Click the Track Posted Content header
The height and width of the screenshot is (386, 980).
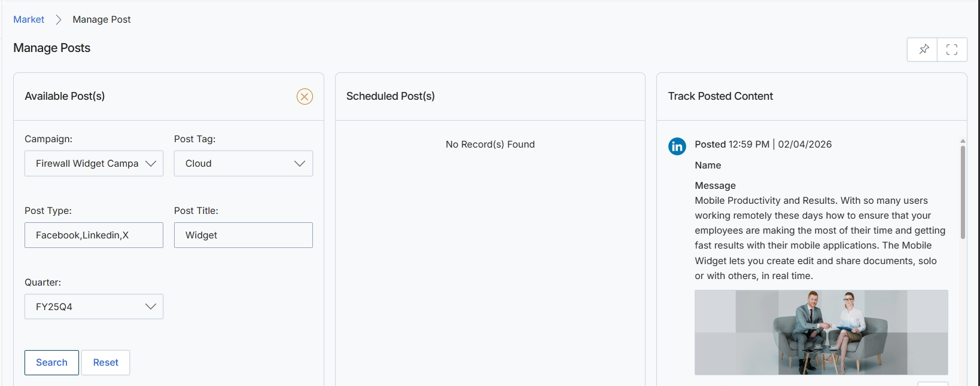720,96
